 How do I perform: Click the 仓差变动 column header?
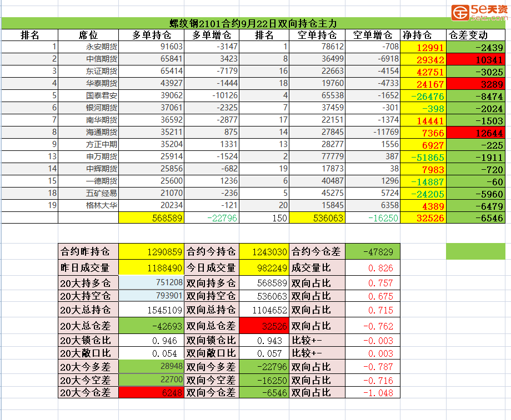(476, 35)
